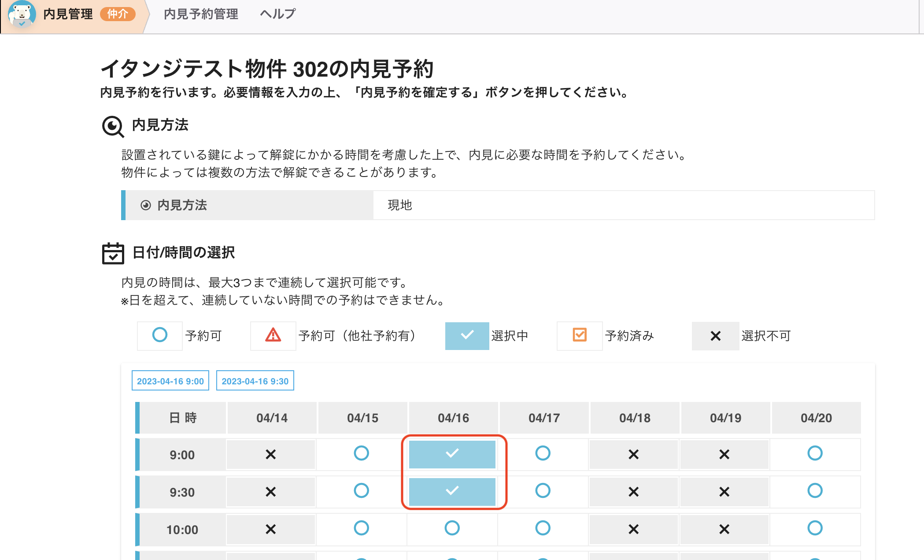This screenshot has width=924, height=560.
Task: Click the warning triangle legend icon
Action: [x=273, y=335]
